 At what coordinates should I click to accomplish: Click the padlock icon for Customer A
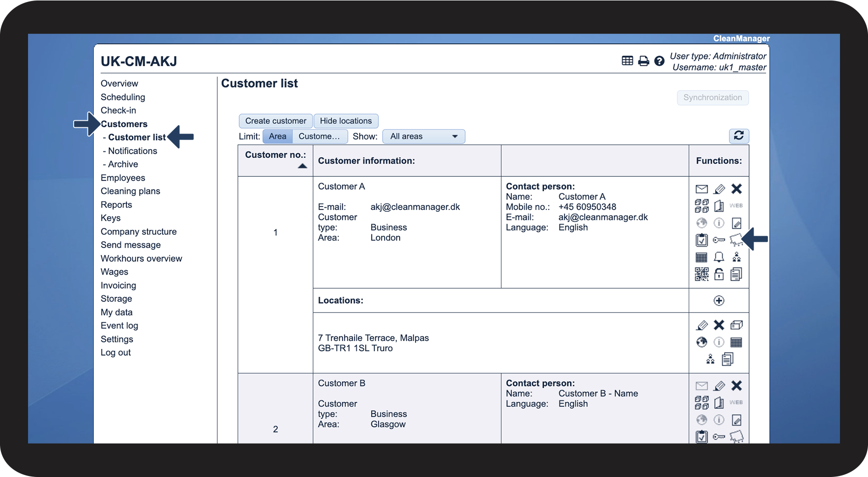click(719, 274)
